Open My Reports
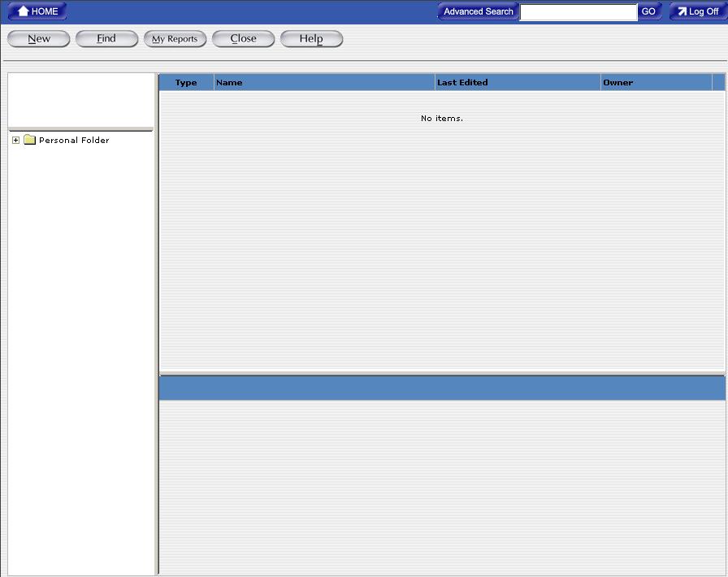Image resolution: width=728 pixels, height=577 pixels. click(175, 38)
